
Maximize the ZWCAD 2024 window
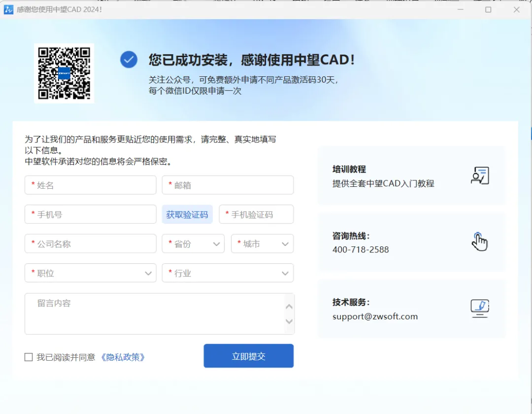click(488, 9)
